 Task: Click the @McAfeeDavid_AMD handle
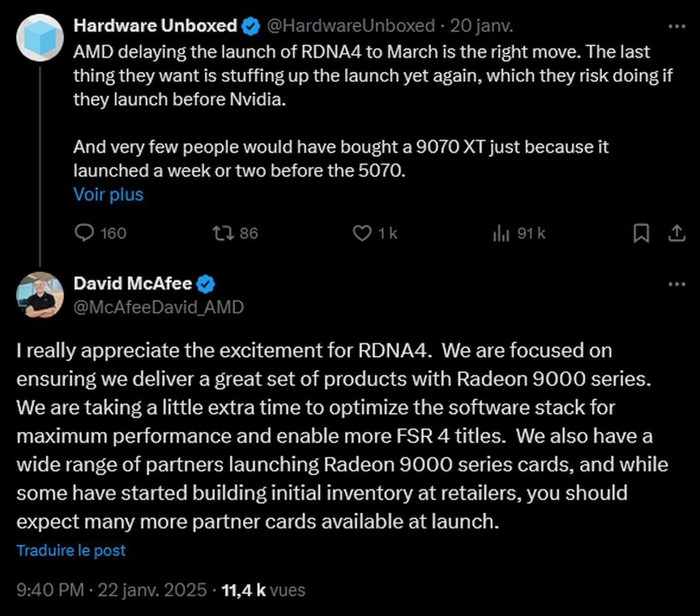tap(159, 307)
